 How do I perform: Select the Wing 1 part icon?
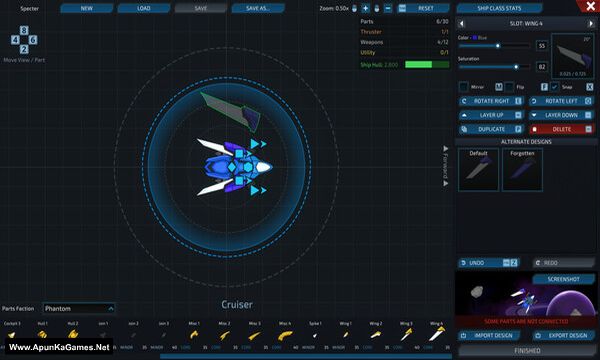point(345,335)
